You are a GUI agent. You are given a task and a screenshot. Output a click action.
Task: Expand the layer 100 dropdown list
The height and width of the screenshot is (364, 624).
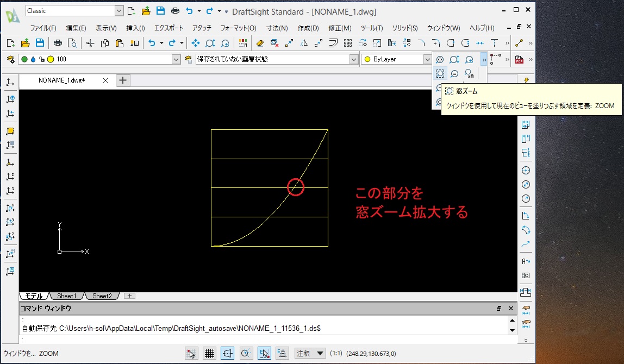click(x=176, y=59)
